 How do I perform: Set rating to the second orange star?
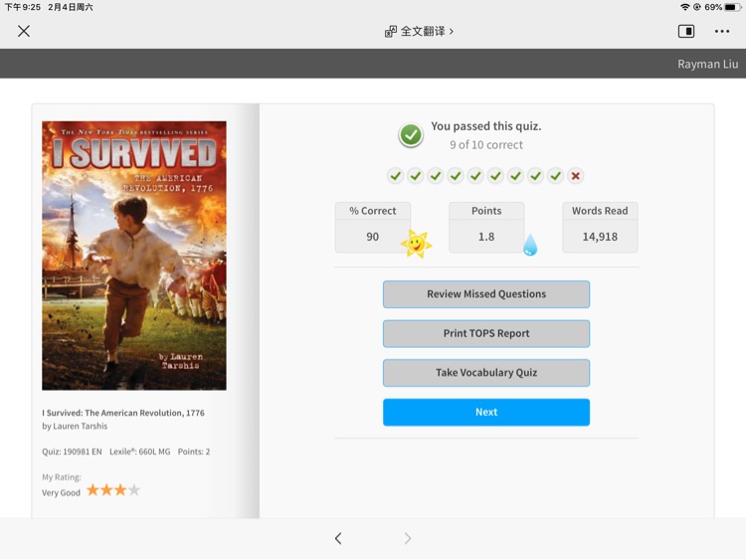106,489
